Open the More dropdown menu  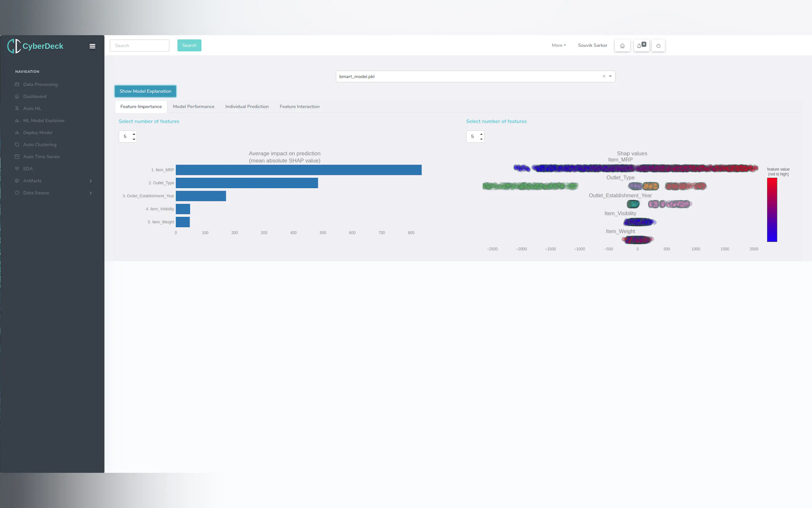(x=558, y=45)
